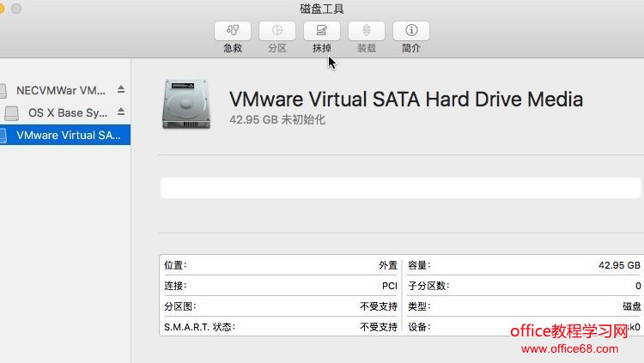This screenshot has height=363, width=644.
Task: Eject the OS X Base System volume
Action: click(x=121, y=112)
